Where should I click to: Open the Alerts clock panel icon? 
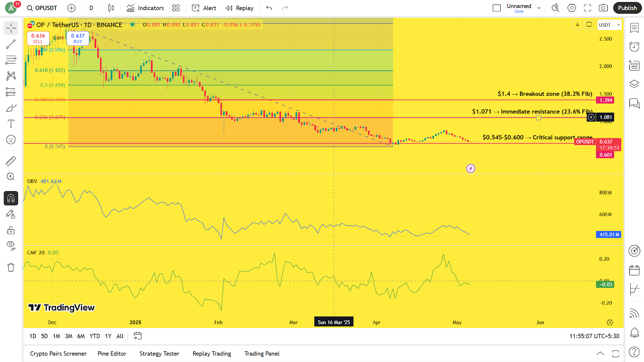tap(634, 47)
